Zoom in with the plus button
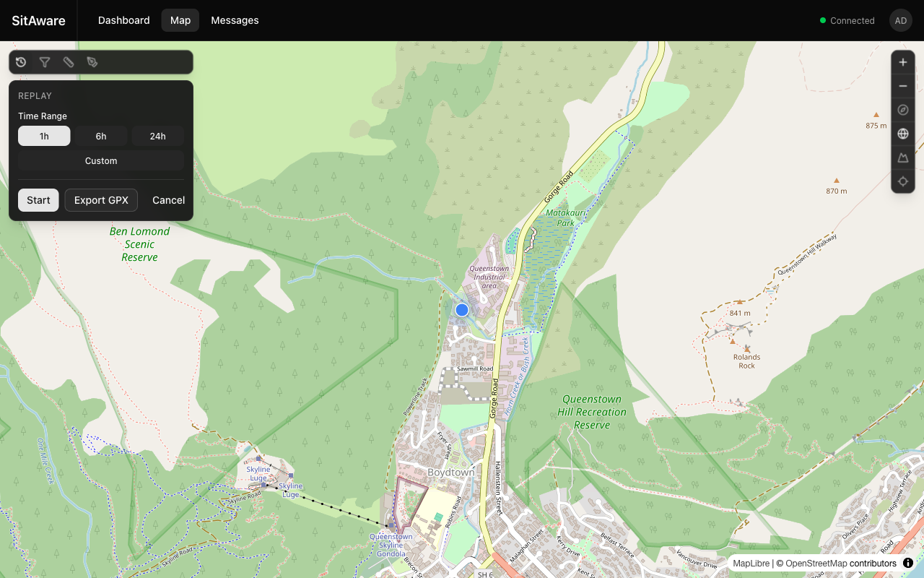924x578 pixels. click(903, 62)
